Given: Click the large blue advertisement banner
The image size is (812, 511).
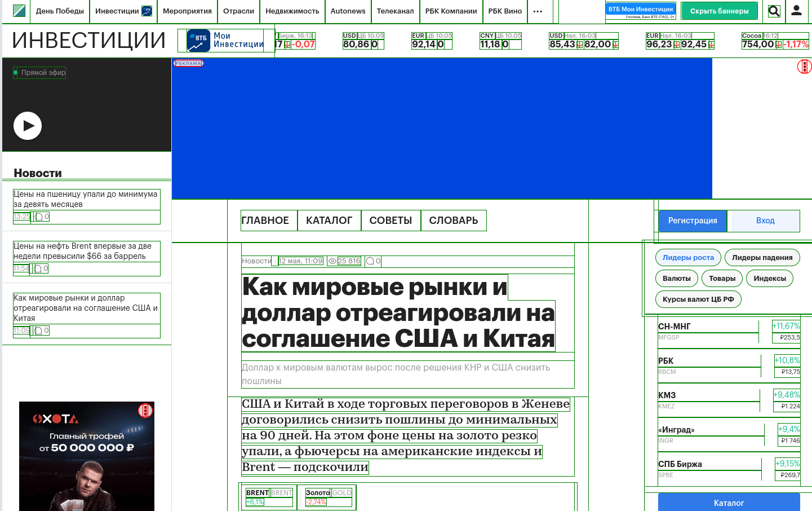Looking at the screenshot, I should 442,129.
